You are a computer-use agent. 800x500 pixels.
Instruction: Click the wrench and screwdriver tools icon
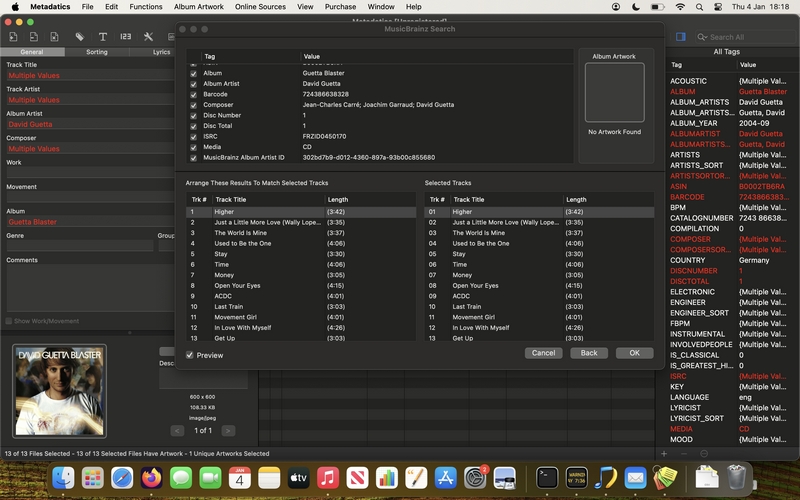[x=148, y=37]
